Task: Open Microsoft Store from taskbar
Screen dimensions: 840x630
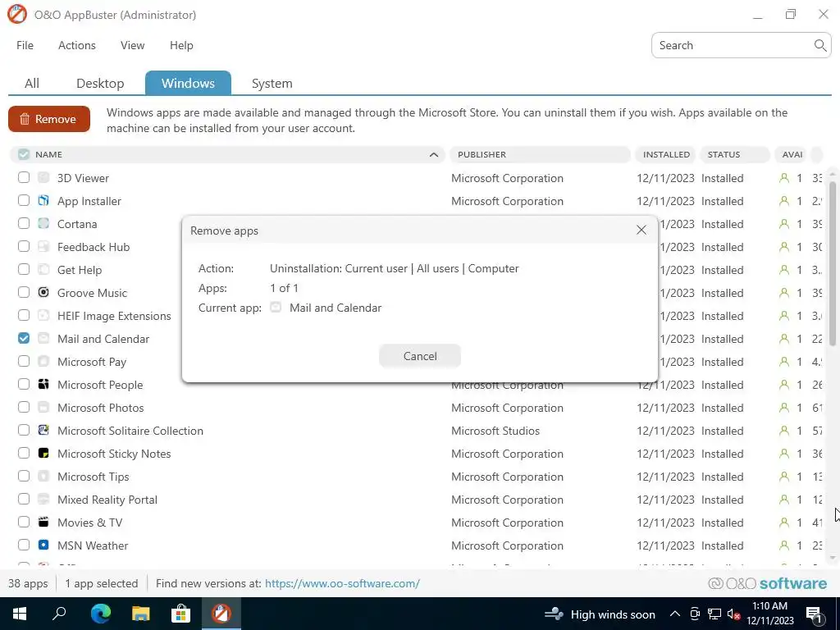Action: click(180, 614)
